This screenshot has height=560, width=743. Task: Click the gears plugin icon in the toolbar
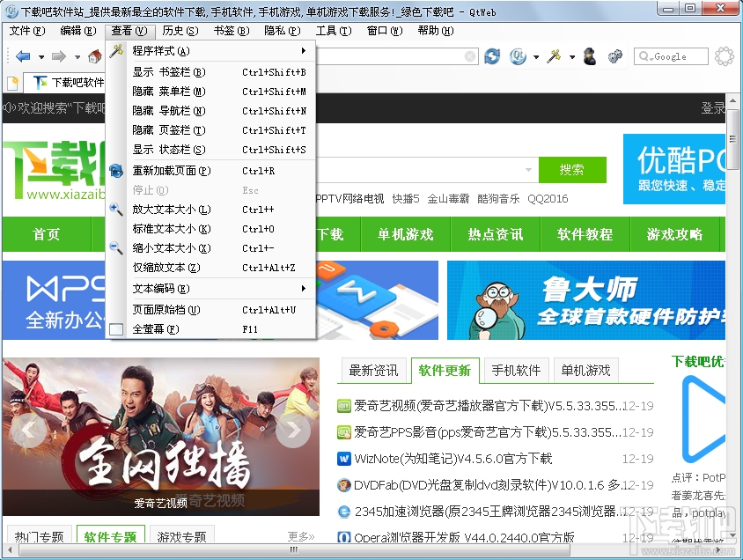point(614,56)
